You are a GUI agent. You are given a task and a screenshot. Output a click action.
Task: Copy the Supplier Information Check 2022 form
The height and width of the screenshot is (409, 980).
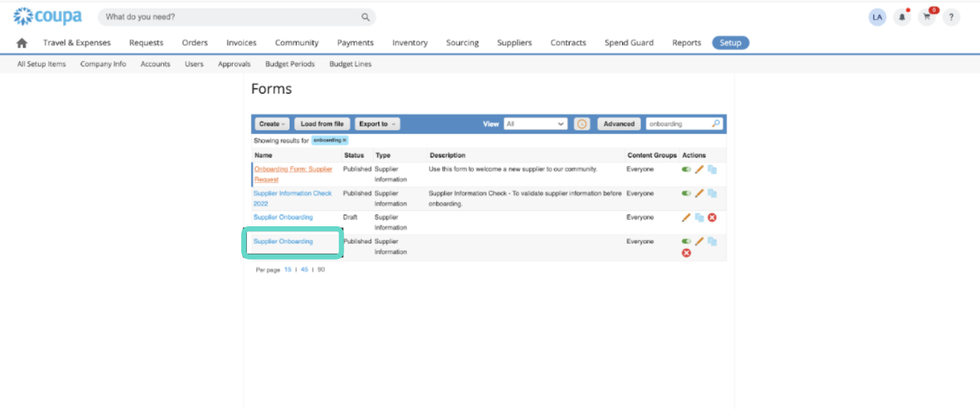(712, 194)
